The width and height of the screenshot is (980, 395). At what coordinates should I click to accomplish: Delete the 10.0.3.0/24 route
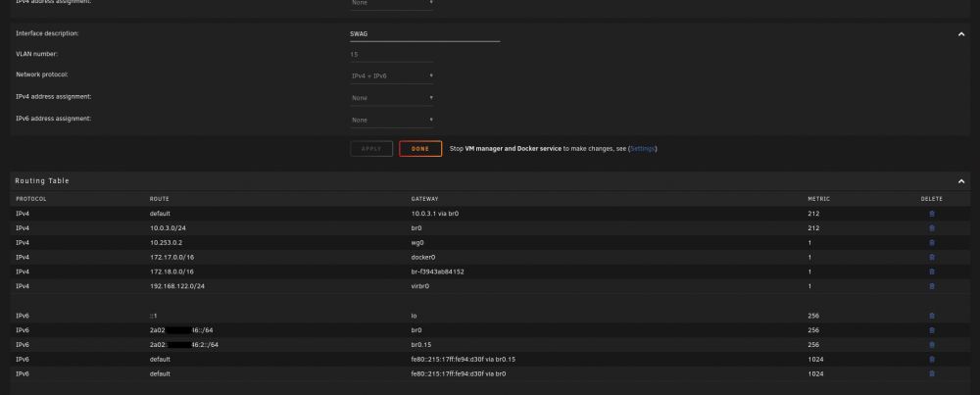click(x=932, y=228)
